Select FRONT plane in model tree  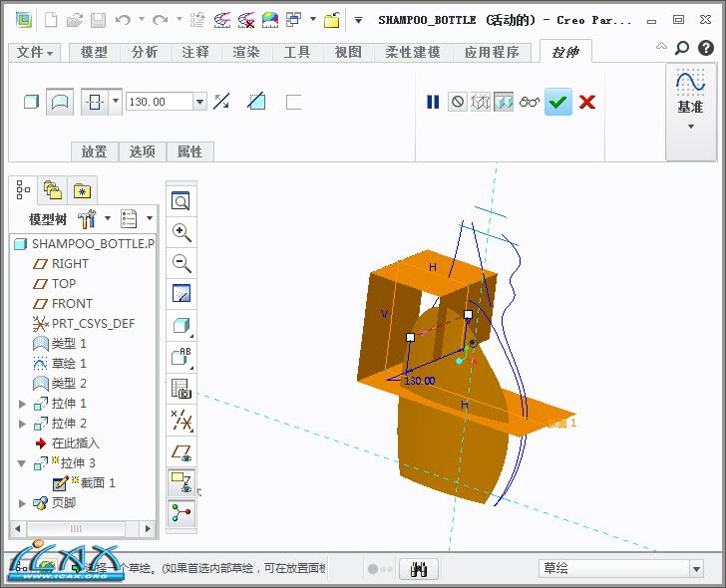[72, 304]
